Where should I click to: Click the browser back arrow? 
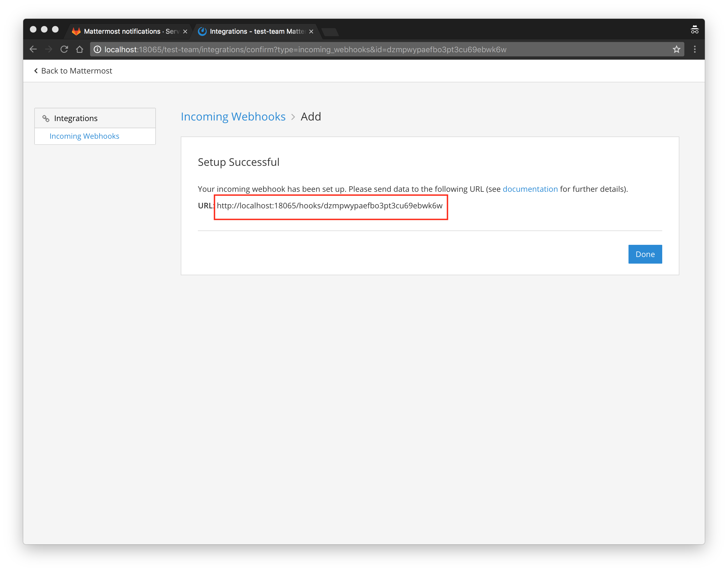[33, 49]
